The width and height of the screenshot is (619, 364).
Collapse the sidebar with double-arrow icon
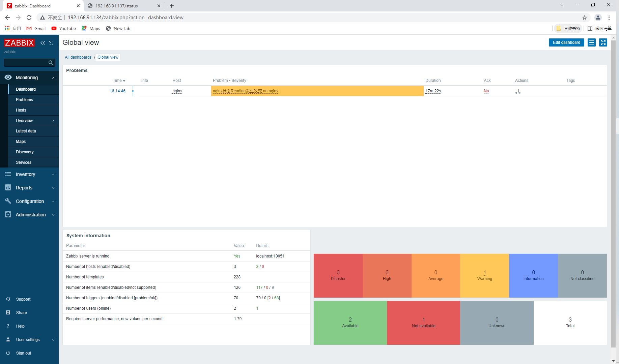43,43
